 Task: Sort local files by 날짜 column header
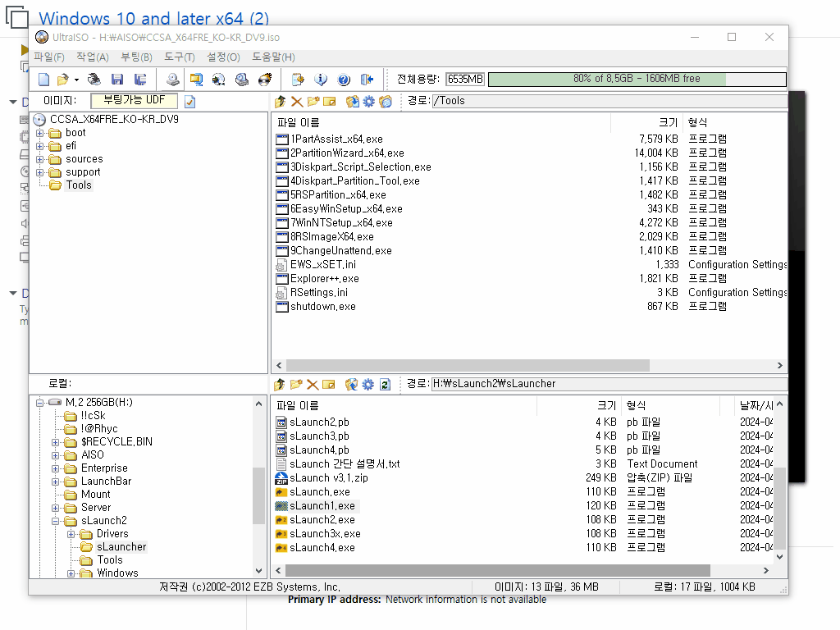point(756,405)
